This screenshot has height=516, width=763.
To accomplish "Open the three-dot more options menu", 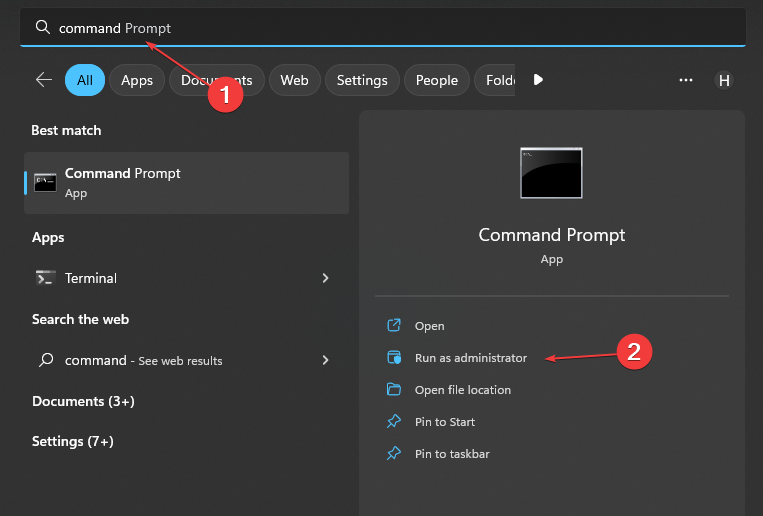I will click(x=686, y=80).
